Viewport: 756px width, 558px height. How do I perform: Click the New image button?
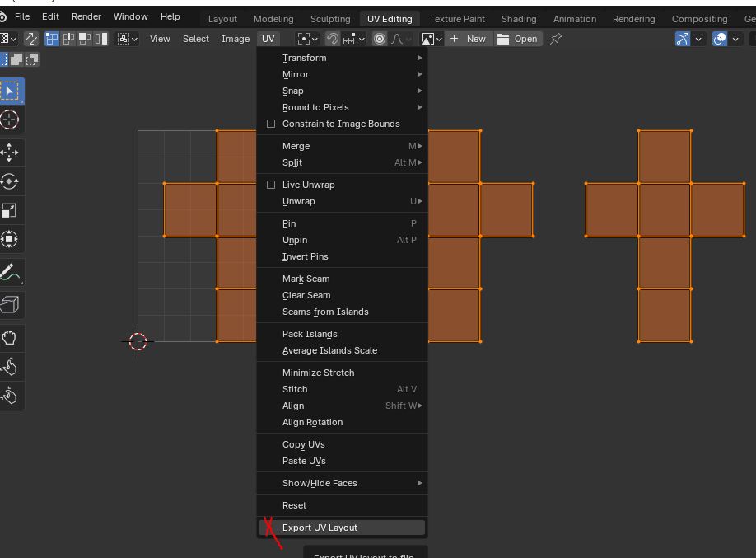[x=468, y=39]
